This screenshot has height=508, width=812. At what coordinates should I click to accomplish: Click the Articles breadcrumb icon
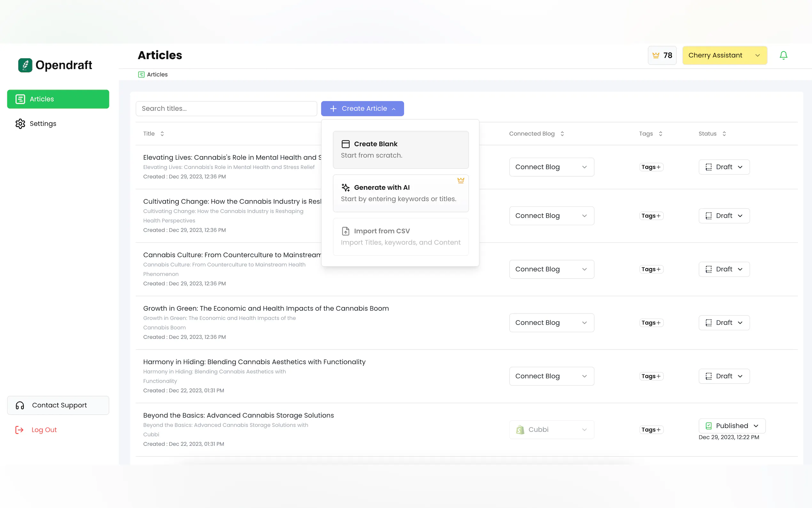click(x=141, y=75)
